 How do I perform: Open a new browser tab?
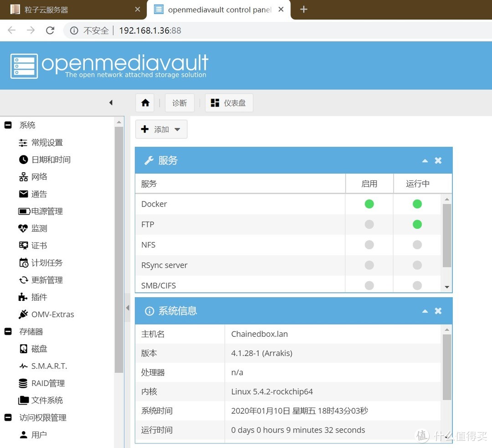[x=303, y=10]
